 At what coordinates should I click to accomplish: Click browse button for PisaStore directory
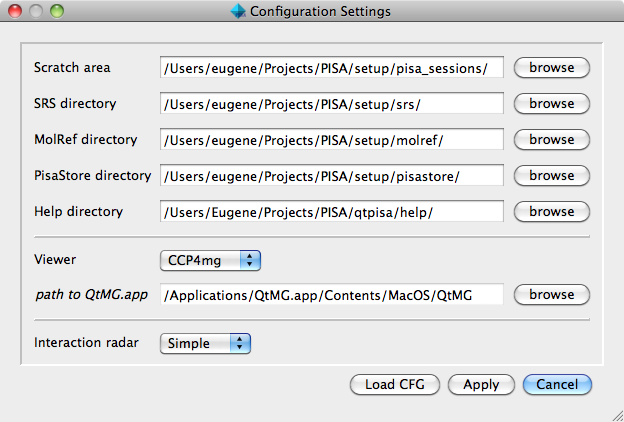(x=551, y=176)
